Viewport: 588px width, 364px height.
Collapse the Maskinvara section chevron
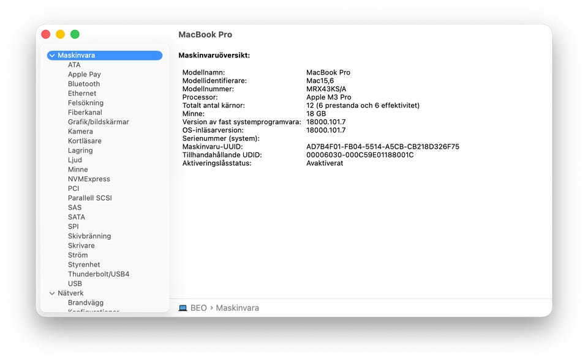pos(52,56)
